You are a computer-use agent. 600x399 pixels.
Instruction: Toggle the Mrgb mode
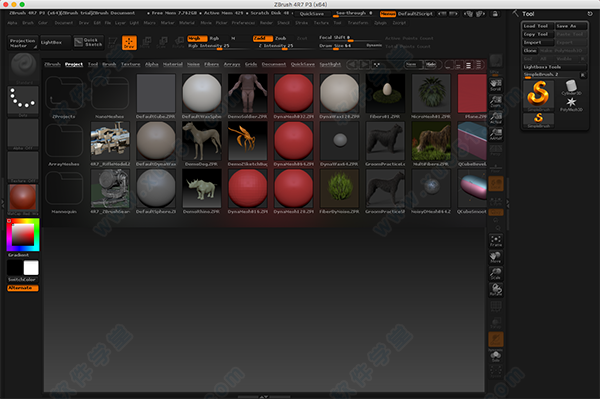click(x=197, y=38)
